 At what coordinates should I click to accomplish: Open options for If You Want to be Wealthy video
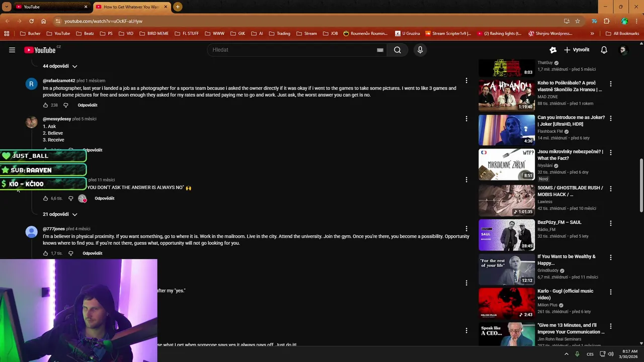coord(611,257)
